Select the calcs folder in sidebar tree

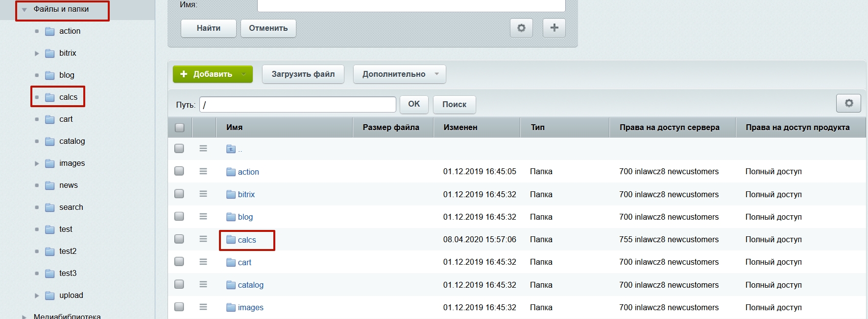(68, 97)
